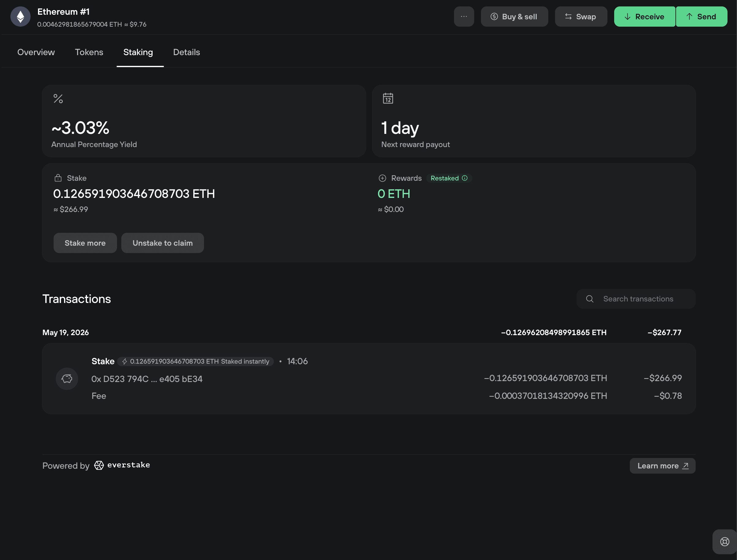
Task: Focus the Search transactions field
Action: coord(636,299)
